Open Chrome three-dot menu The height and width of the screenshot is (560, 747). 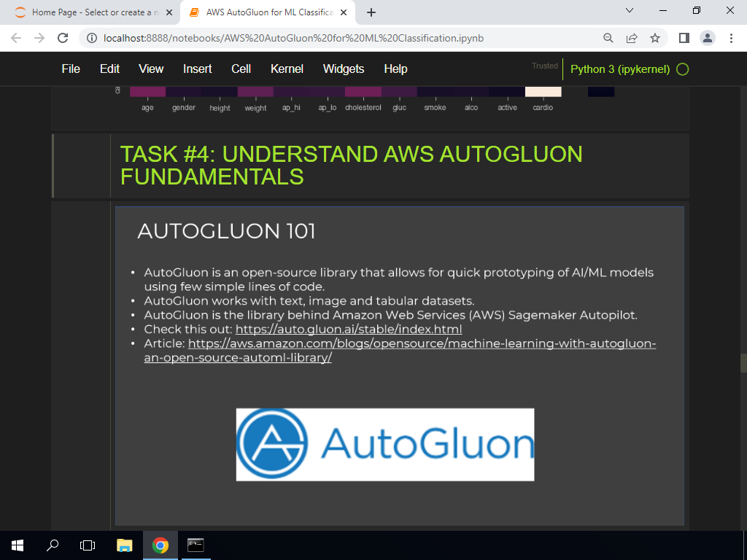pyautogui.click(x=731, y=38)
